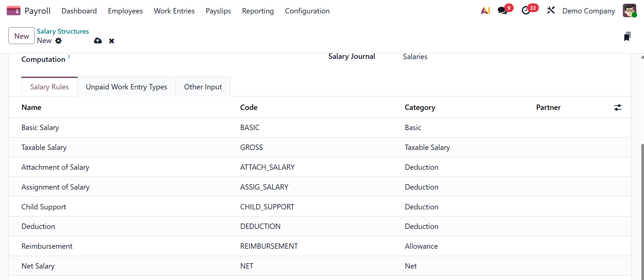Click the Salary Journal field value Salaries

point(415,57)
